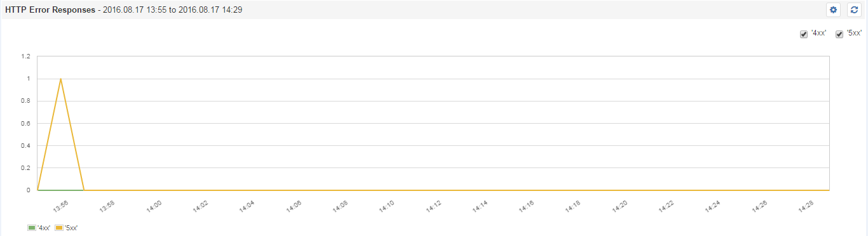Click the 5xx peak point at value 1
This screenshot has width=868, height=236.
pos(60,79)
